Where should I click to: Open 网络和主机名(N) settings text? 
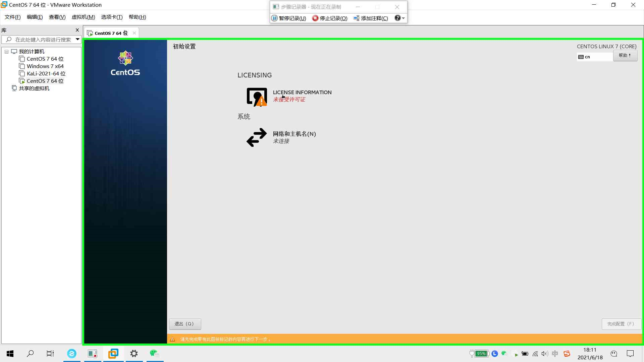tap(294, 134)
